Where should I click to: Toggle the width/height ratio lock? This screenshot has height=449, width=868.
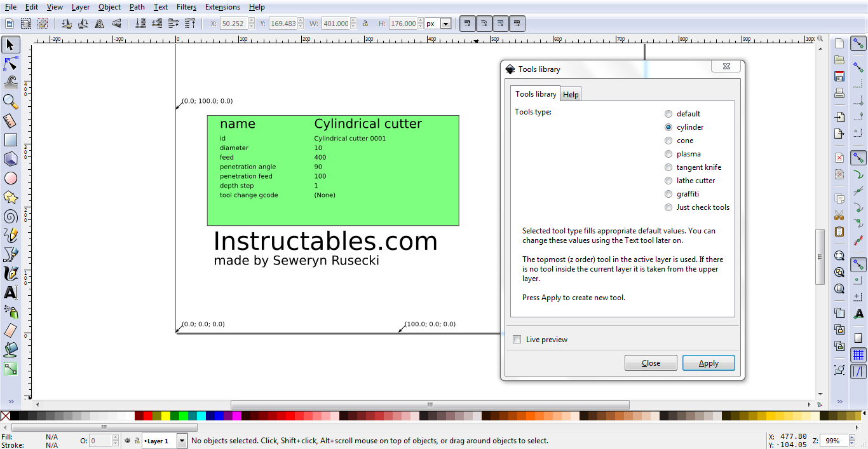click(365, 24)
